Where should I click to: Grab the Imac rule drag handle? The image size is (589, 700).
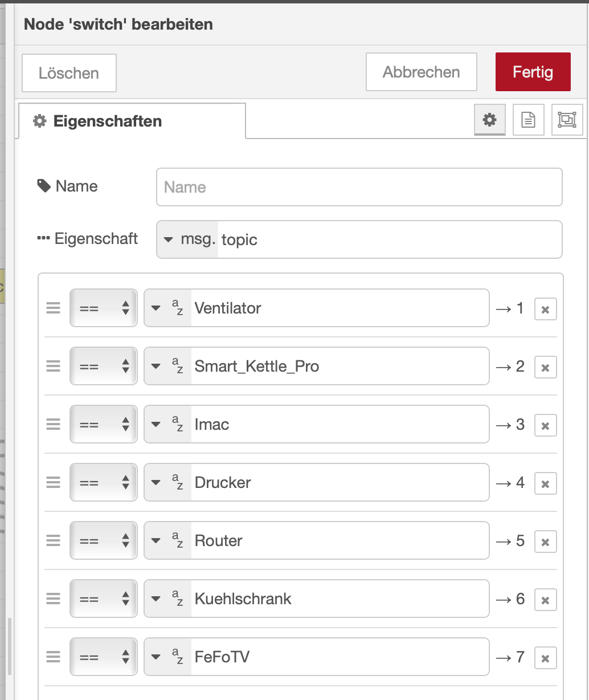[x=53, y=424]
